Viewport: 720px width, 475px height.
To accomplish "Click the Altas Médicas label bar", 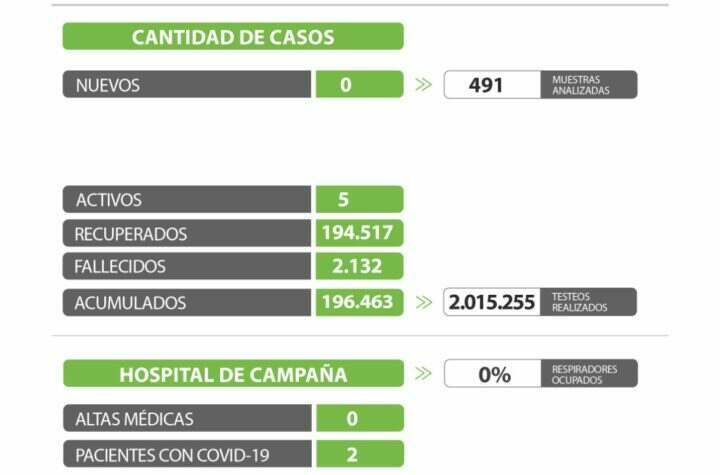I will [187, 419].
